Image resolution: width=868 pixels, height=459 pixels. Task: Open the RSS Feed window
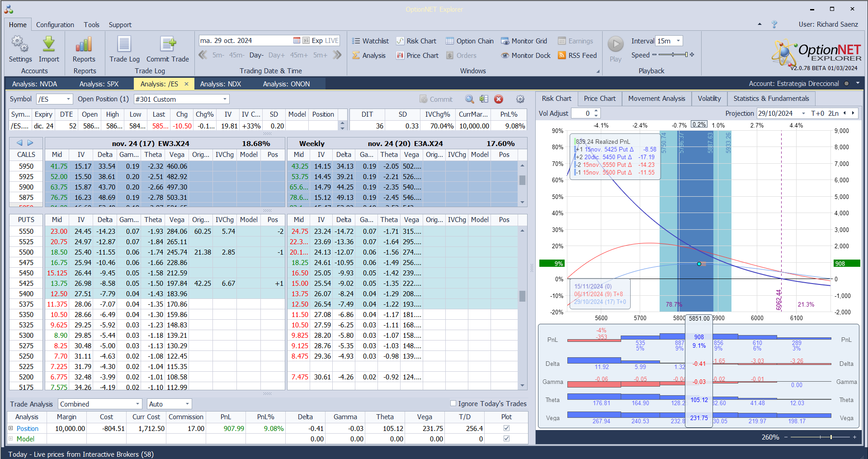coord(577,55)
